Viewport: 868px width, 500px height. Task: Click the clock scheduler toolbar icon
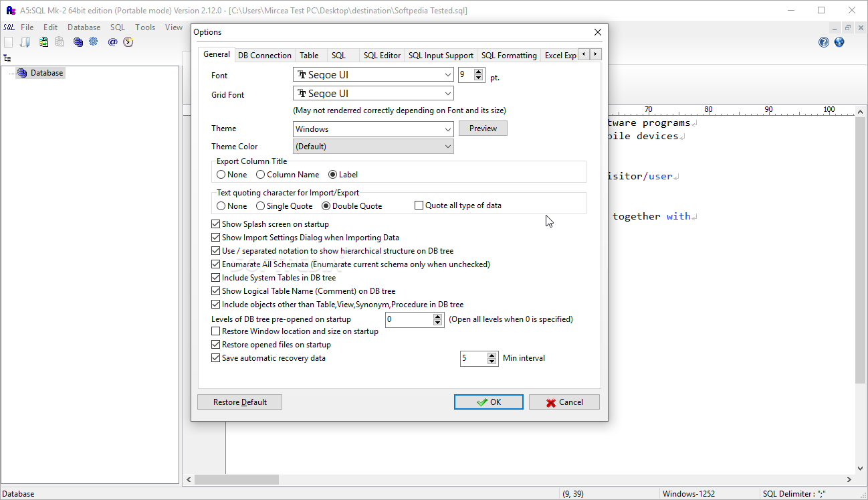point(128,42)
